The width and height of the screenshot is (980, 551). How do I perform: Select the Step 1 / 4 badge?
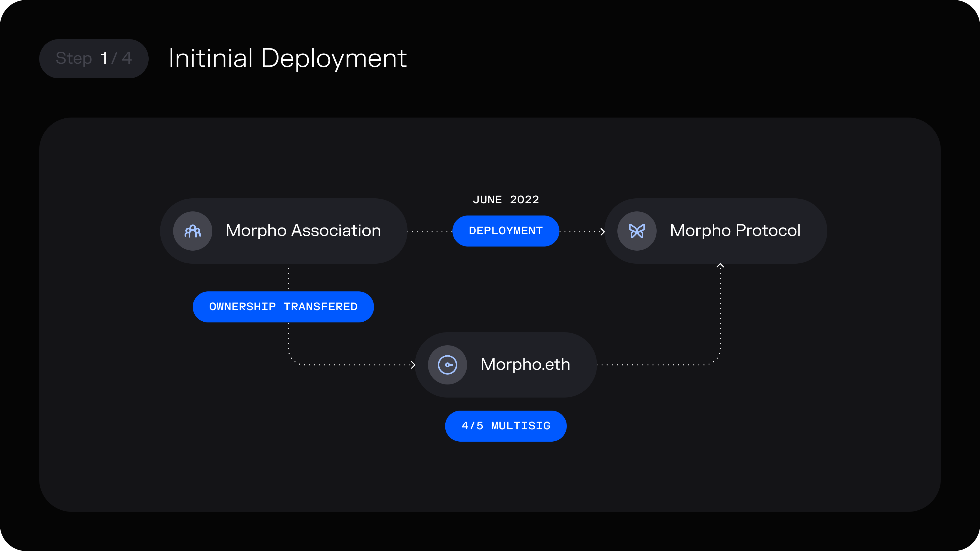[x=94, y=59]
